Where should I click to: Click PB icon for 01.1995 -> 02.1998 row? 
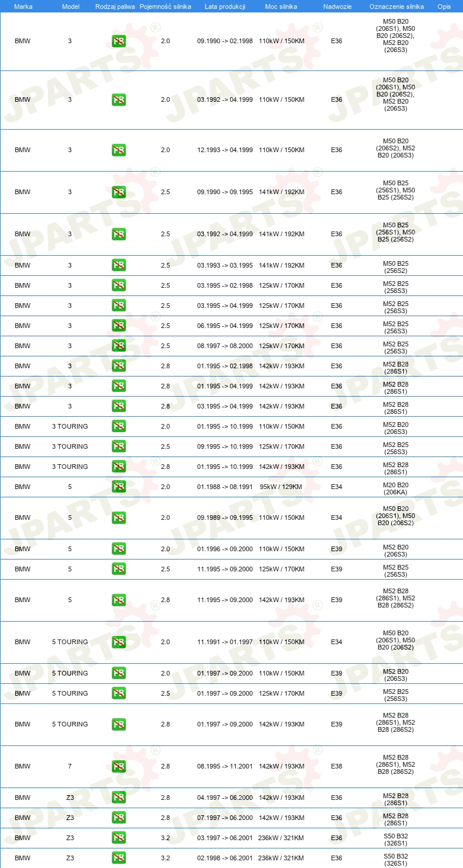(118, 366)
